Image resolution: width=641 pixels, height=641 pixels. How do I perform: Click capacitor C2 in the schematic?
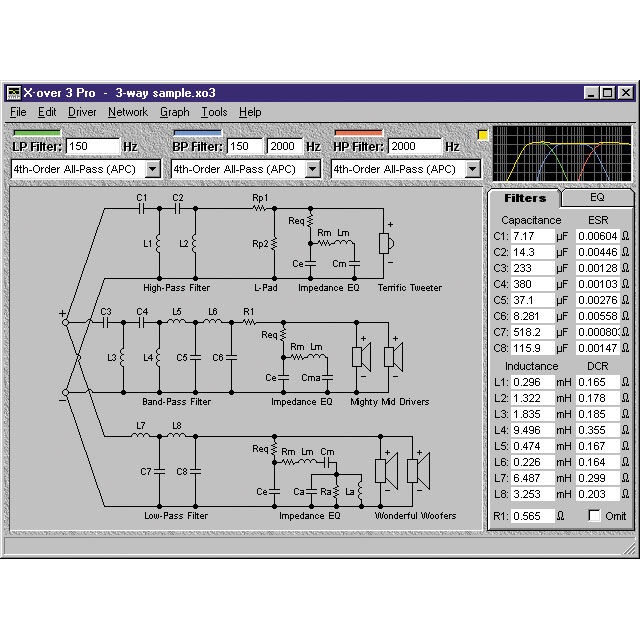[177, 209]
